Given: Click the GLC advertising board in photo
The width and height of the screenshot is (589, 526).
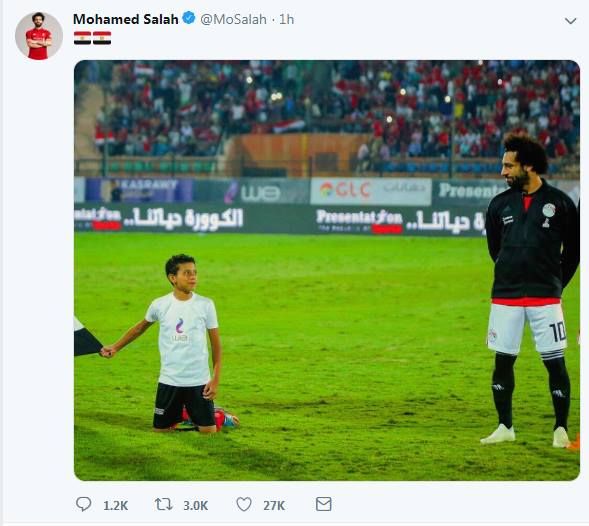Looking at the screenshot, I should click(x=370, y=191).
